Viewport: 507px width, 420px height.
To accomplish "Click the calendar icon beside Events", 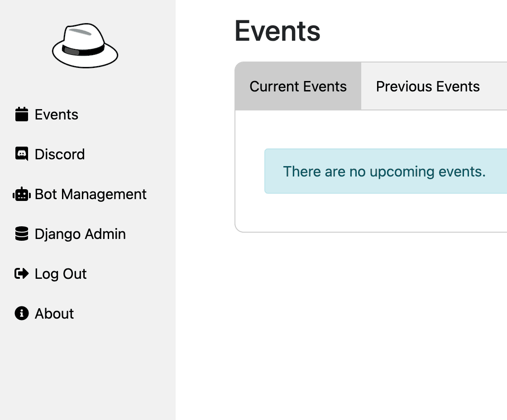I will click(22, 115).
